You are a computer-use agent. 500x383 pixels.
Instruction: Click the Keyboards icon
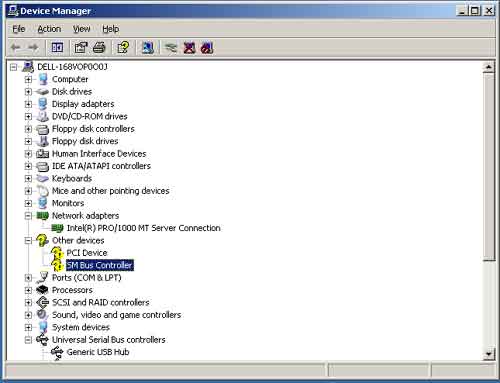(x=42, y=179)
